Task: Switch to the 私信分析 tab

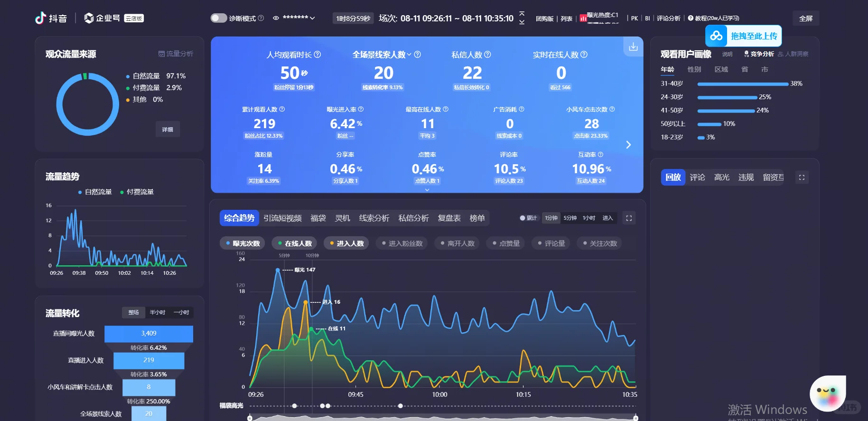Action: point(413,218)
